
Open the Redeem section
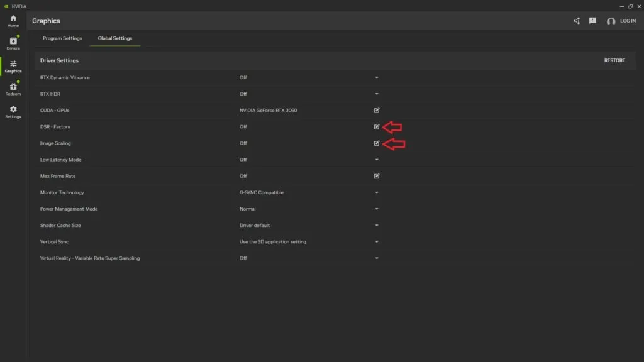click(x=13, y=89)
